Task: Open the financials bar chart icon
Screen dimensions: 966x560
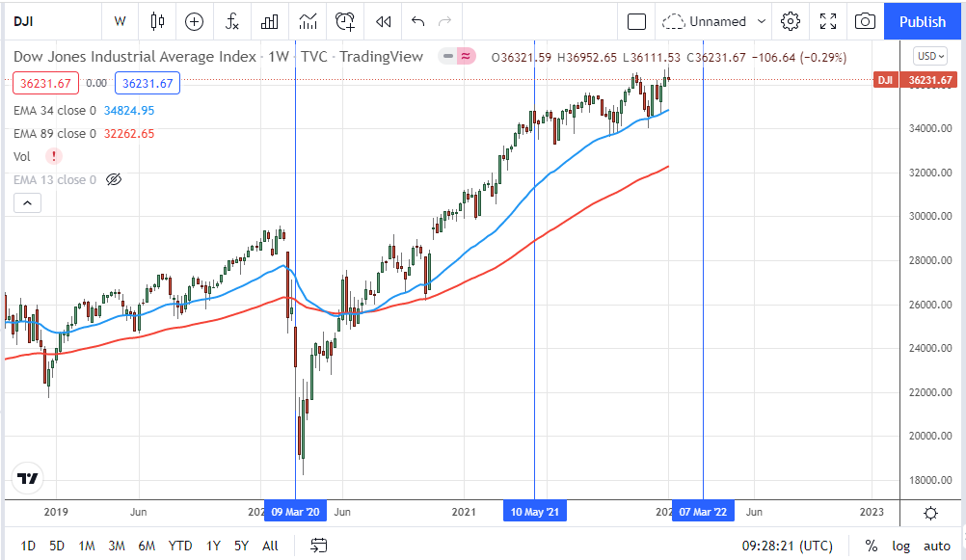Action: pyautogui.click(x=269, y=21)
